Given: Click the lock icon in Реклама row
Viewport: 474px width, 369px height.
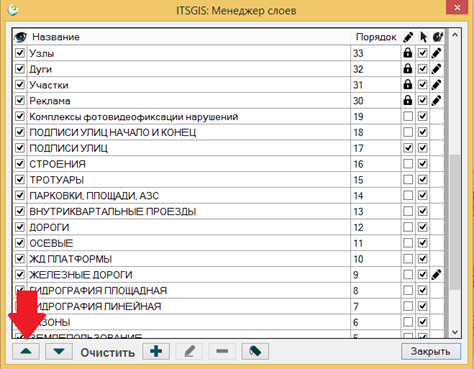Looking at the screenshot, I should (408, 100).
